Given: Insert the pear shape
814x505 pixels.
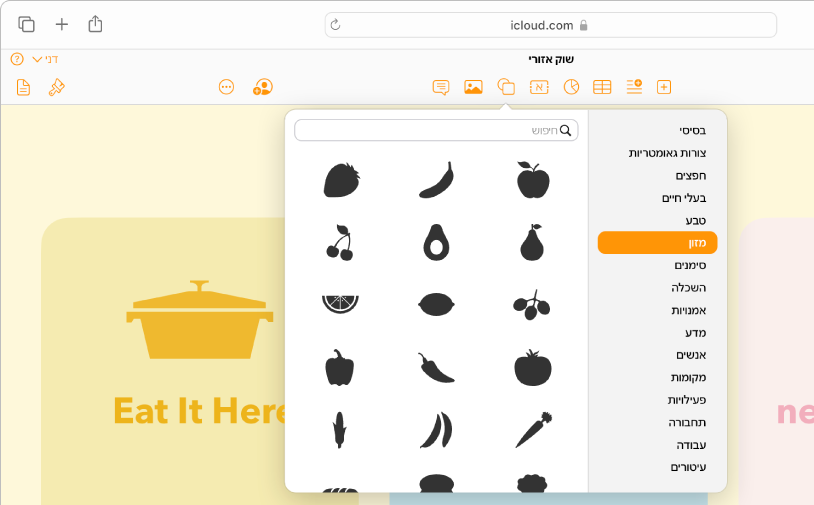Looking at the screenshot, I should [x=532, y=242].
